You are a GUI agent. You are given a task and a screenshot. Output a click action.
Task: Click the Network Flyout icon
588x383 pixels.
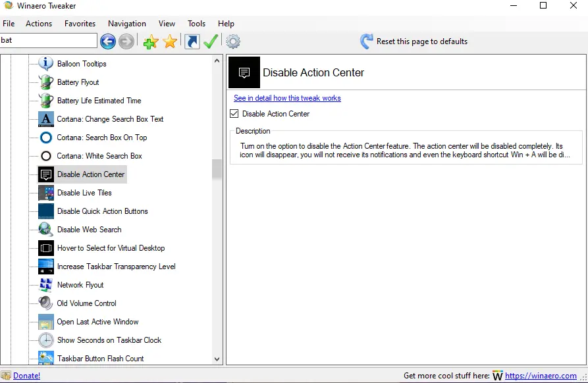coord(45,285)
